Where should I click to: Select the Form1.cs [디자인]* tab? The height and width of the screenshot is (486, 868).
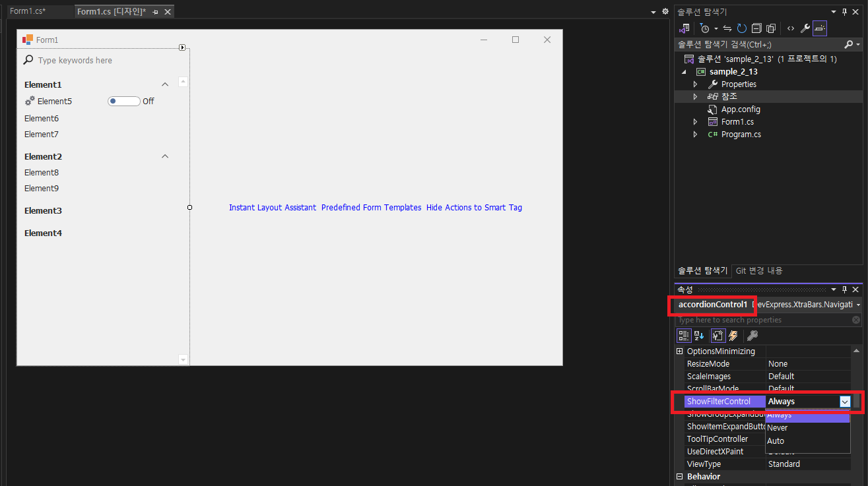[x=112, y=12]
